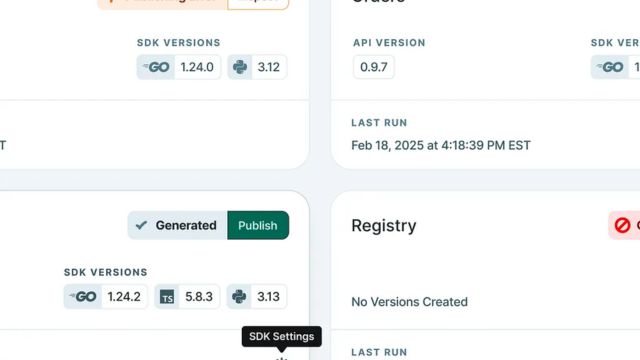Viewport: 640px width, 360px height.
Task: Click LAST RUN label above Feb 18 date
Action: [379, 123]
